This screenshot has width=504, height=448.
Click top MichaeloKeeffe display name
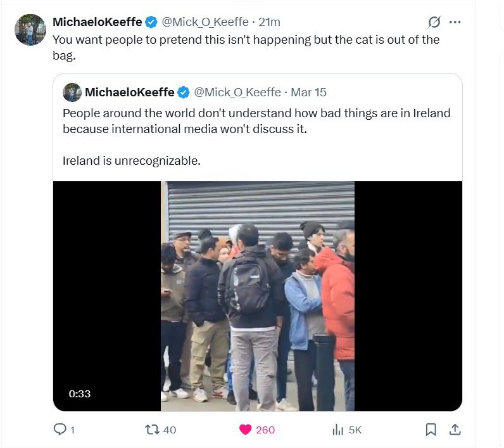98,22
